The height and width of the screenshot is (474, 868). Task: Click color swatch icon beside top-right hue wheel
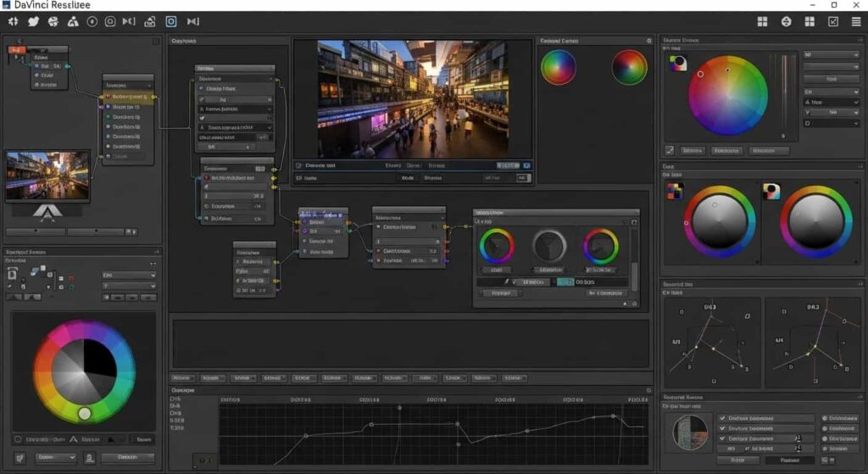pyautogui.click(x=677, y=63)
